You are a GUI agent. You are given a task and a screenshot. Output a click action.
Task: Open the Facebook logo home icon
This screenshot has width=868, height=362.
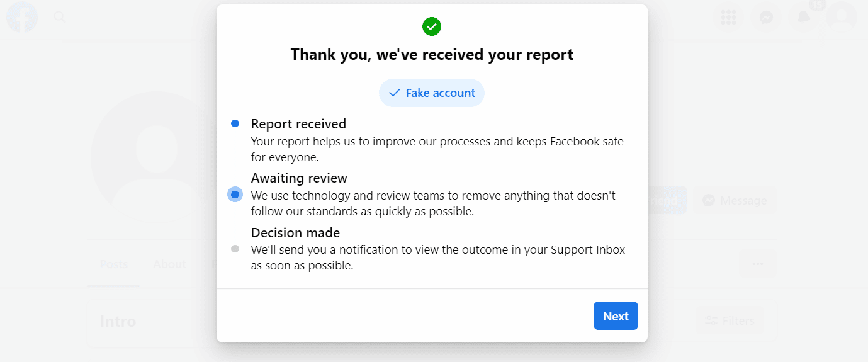point(22,17)
